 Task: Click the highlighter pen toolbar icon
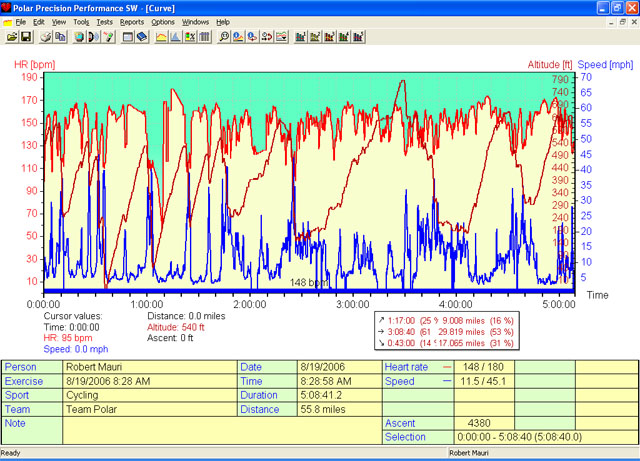point(109,37)
